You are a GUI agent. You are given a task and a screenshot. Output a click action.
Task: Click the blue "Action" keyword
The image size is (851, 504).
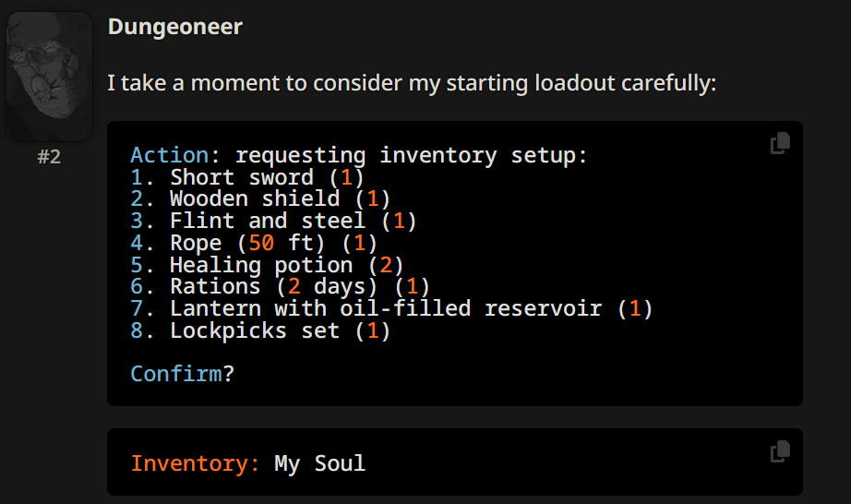[x=170, y=155]
